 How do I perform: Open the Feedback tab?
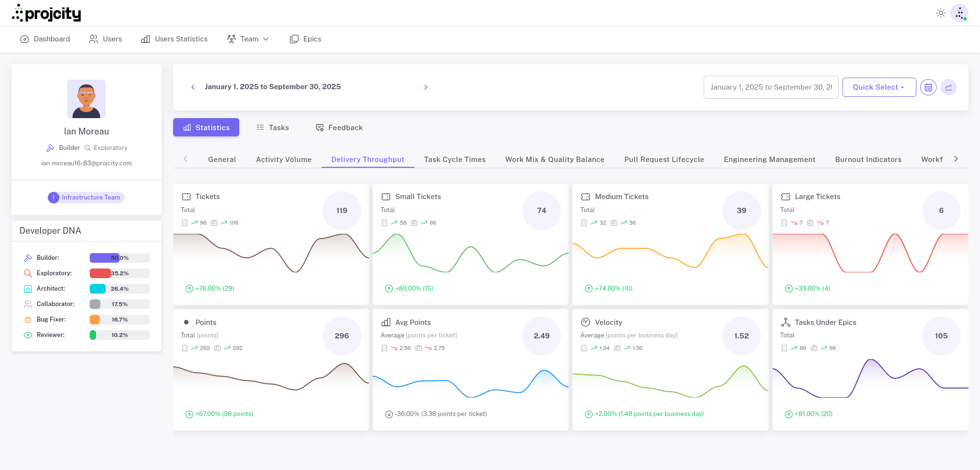click(x=339, y=127)
